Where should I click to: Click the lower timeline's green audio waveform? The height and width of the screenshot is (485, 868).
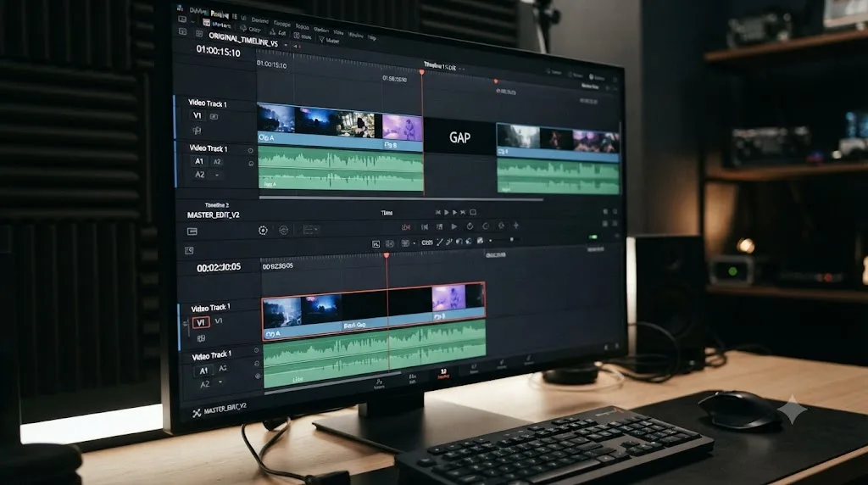coord(375,354)
